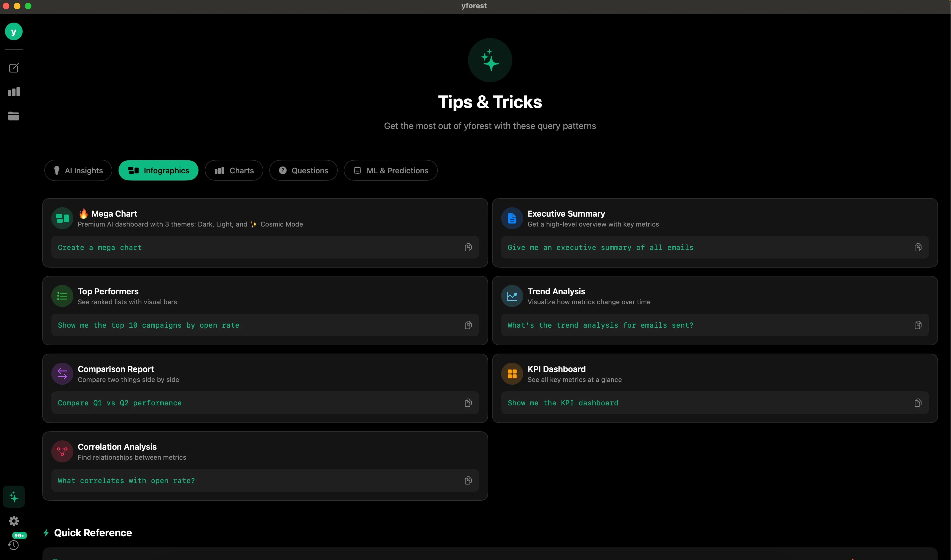Click the Mega Chart green dashboard icon

coord(62,219)
